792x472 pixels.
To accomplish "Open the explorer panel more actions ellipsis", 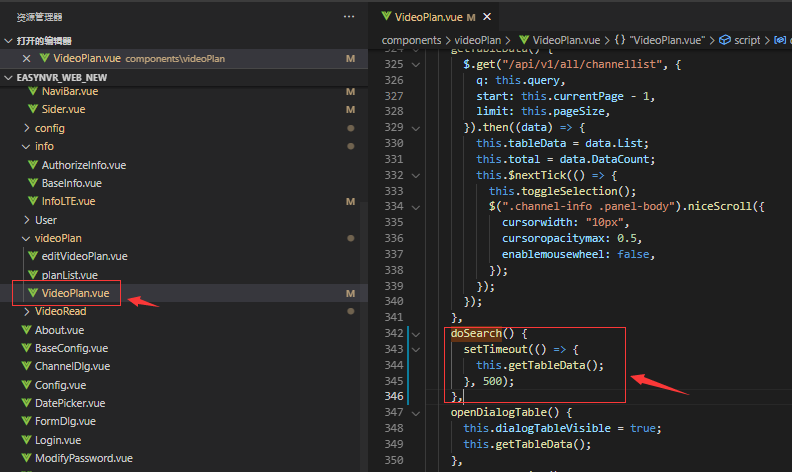I will click(x=349, y=17).
